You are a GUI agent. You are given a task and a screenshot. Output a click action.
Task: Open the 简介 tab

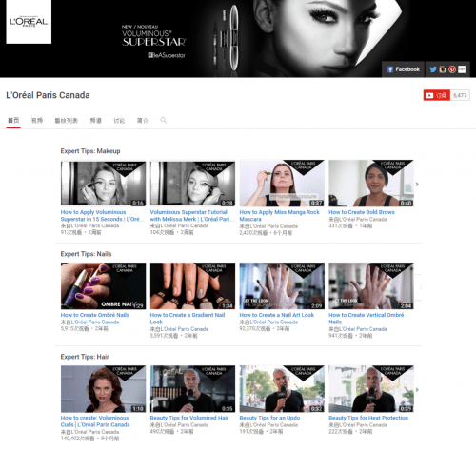(143, 121)
